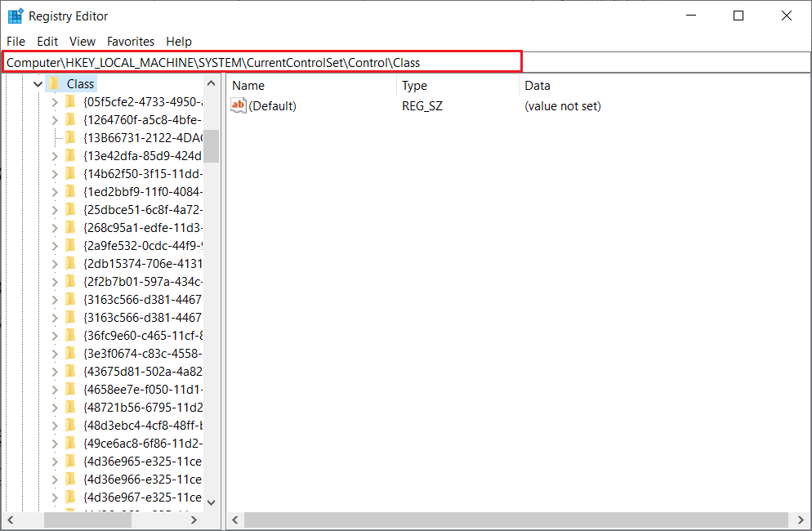Select the {49ce6ac8-6f86-11d2 key label
This screenshot has height=531, width=812.
pyautogui.click(x=143, y=444)
